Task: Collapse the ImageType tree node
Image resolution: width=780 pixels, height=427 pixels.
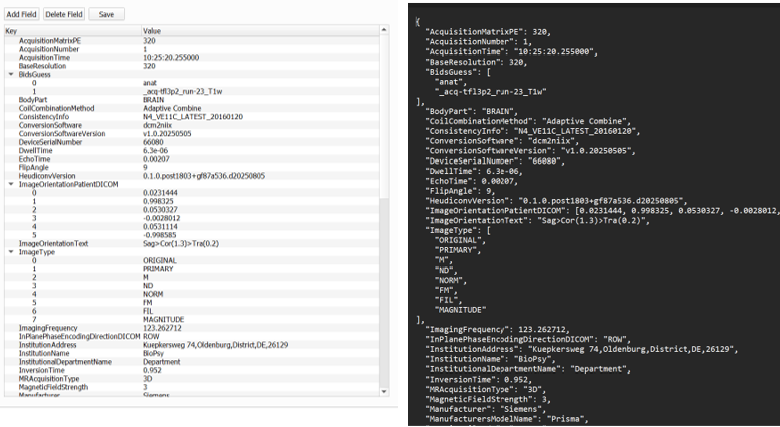Action: tap(11, 252)
